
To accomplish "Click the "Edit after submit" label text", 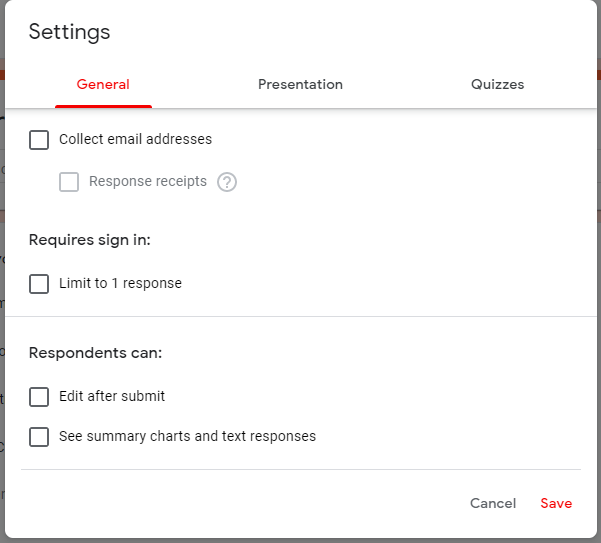I will [x=112, y=396].
